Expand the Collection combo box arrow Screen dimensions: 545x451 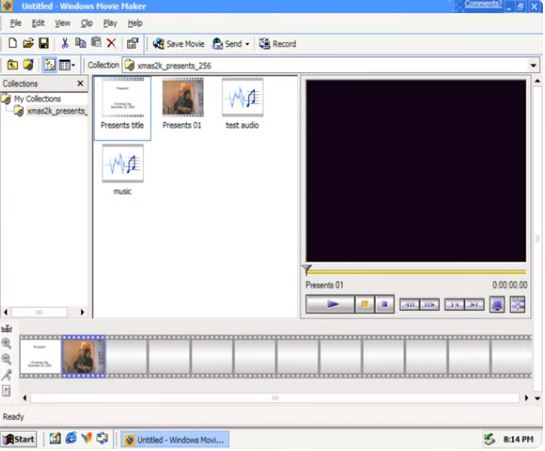[533, 65]
